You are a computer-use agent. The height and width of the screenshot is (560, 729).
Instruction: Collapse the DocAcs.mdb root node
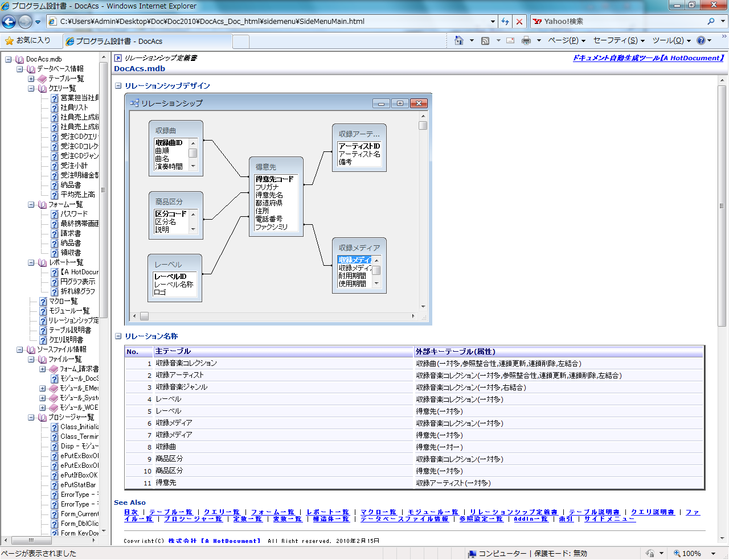(8, 59)
